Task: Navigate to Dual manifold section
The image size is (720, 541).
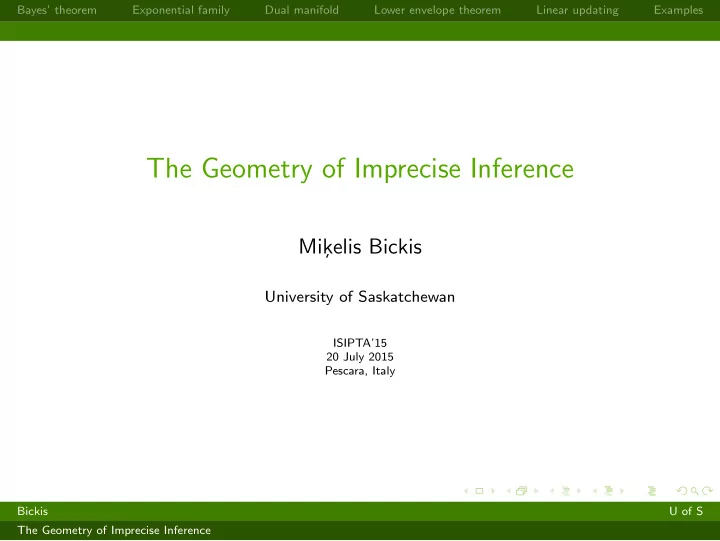Action: click(302, 10)
